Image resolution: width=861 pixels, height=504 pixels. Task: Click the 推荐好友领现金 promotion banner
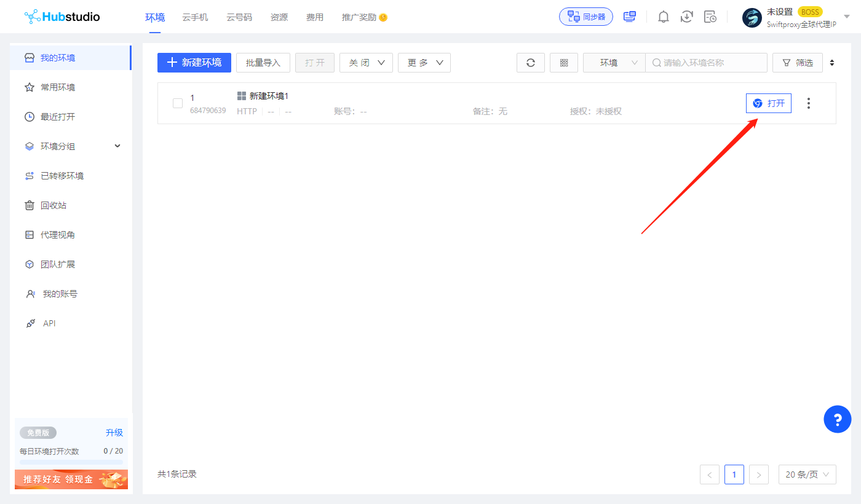(71, 479)
